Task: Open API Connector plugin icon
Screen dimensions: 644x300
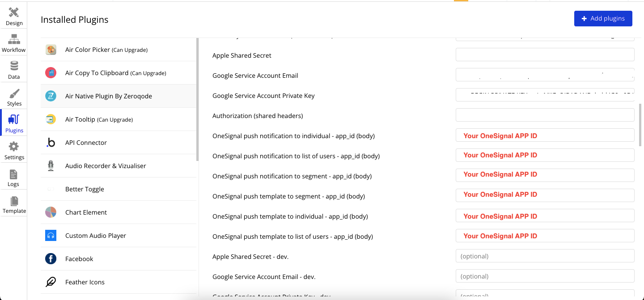Action: click(x=51, y=143)
